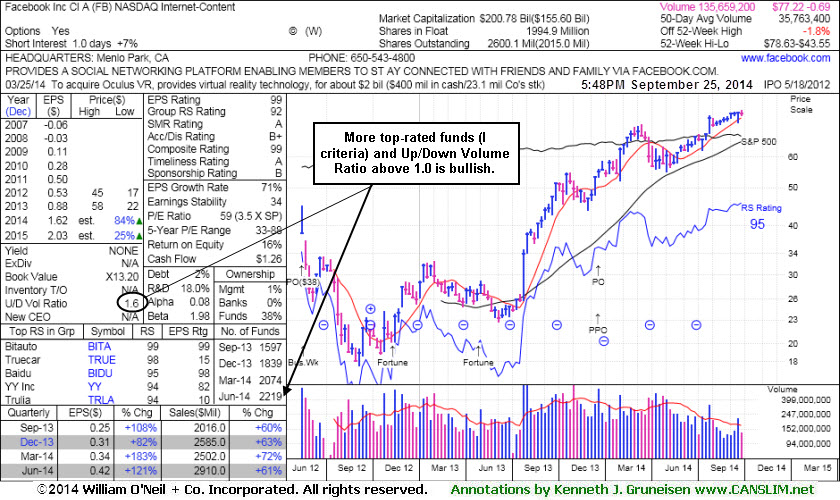Viewport: 840px width, 500px height.
Task: Select the Beta 1.98 entry
Action: coord(178,316)
